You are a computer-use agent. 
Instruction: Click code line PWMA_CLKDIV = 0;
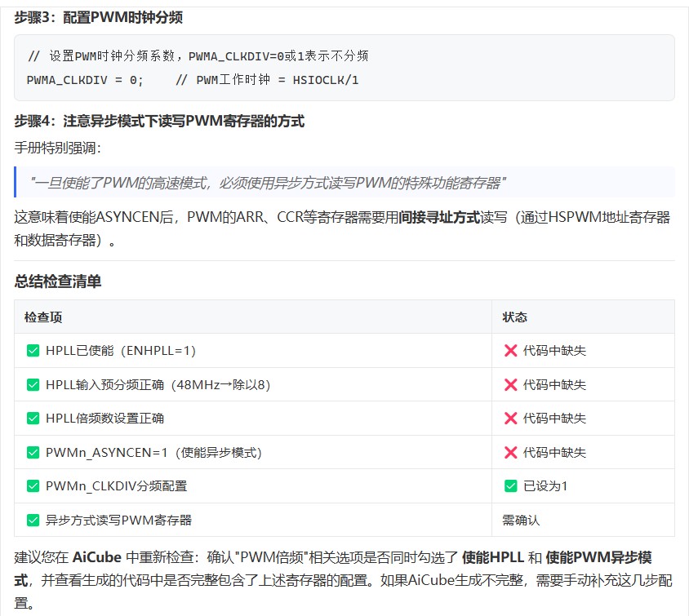coord(85,80)
